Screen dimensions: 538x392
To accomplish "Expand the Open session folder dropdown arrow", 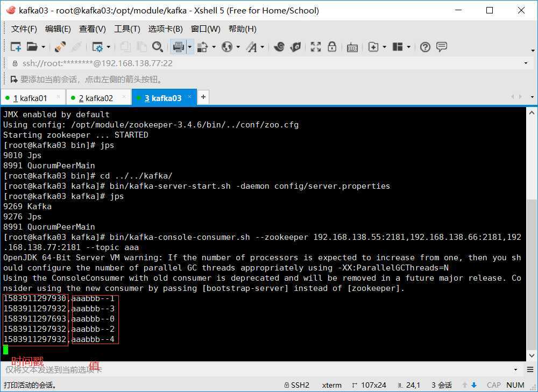I will 43,47.
